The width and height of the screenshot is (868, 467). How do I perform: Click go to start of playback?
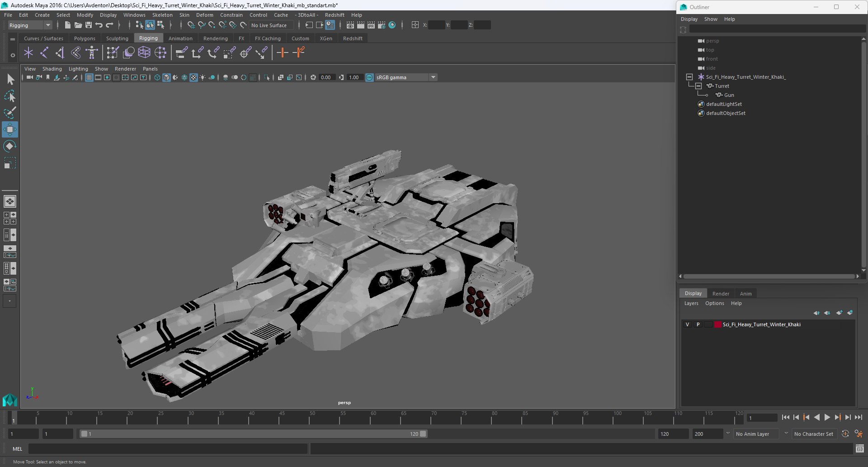coord(786,417)
